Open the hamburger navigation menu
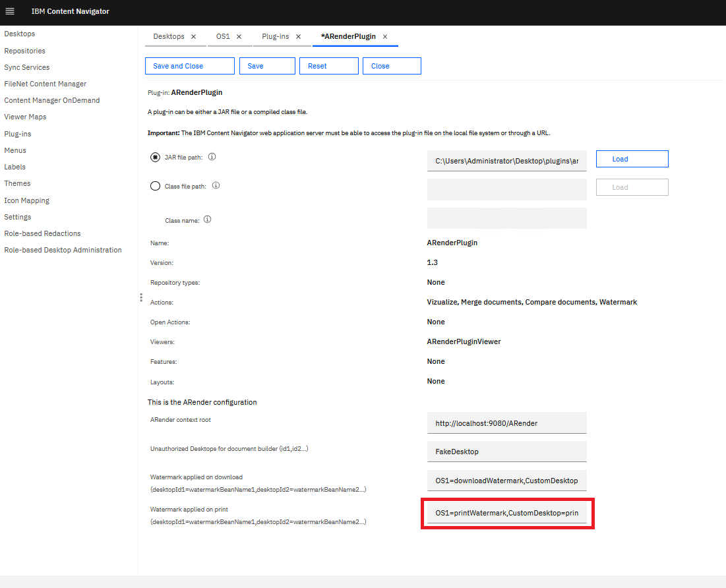726x588 pixels. coord(10,11)
